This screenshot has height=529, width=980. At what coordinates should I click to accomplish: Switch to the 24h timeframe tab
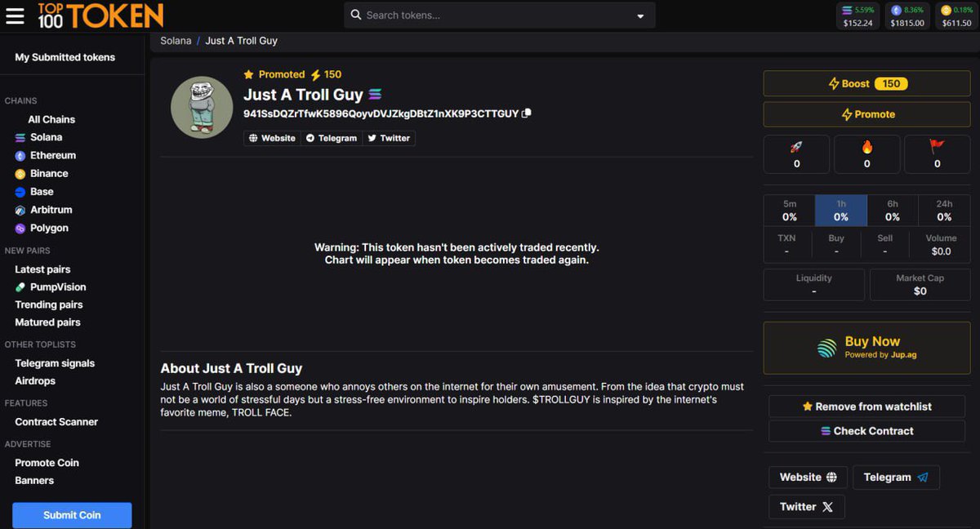tap(944, 211)
